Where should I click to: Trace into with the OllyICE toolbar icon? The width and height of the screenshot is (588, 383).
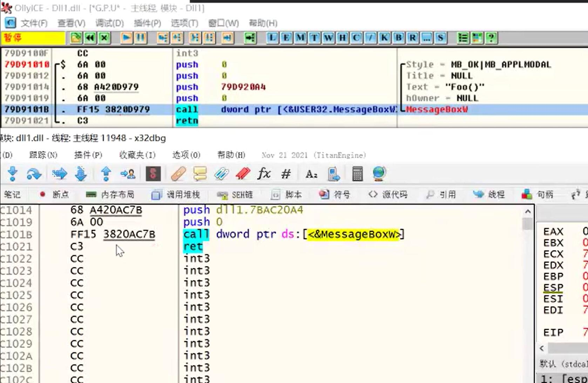(x=195, y=37)
